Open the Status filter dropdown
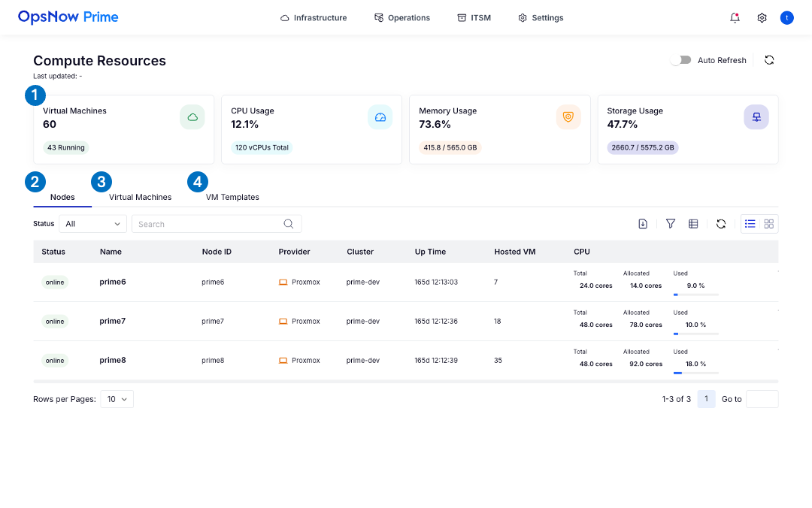Screen dimensions: 812x508 (x=93, y=224)
